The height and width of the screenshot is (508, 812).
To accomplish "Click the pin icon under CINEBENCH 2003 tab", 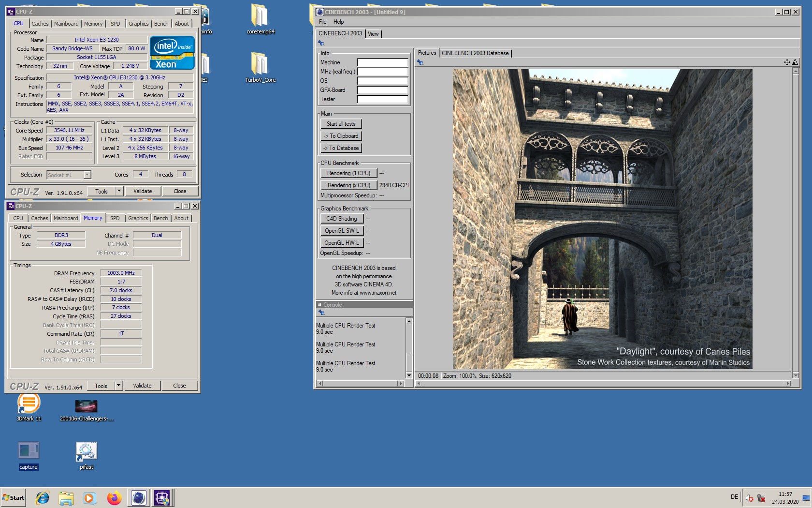I will (321, 43).
